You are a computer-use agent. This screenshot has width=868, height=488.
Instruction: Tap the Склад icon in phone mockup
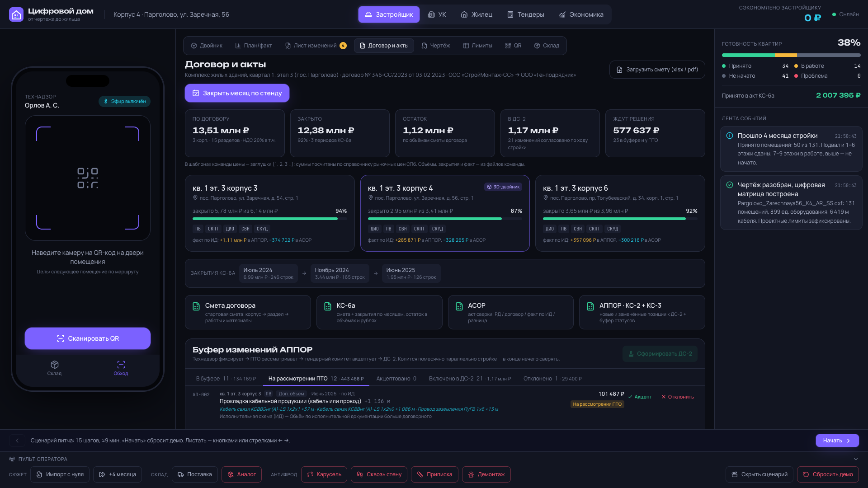[x=54, y=368]
